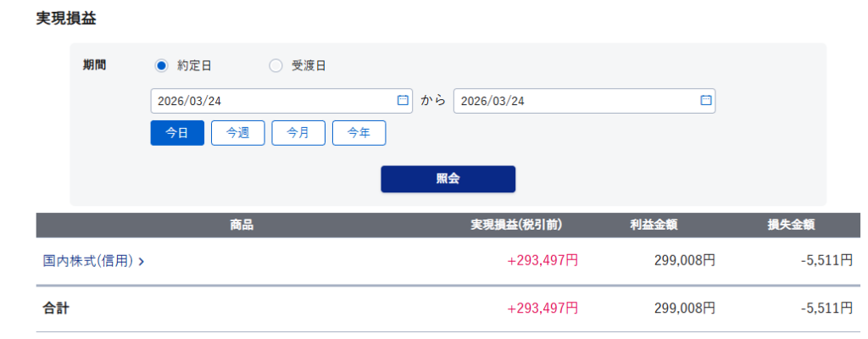868x339 pixels.
Task: Choose the 今週 period button
Action: click(x=237, y=133)
